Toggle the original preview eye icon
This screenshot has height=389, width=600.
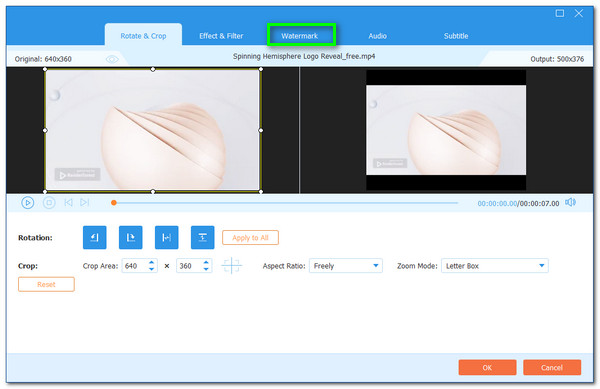coord(112,59)
